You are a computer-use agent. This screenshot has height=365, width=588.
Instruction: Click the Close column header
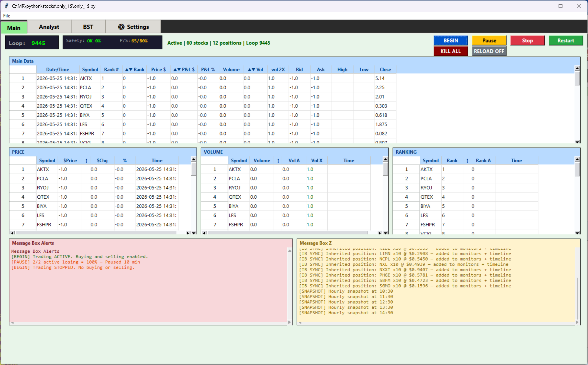(385, 69)
